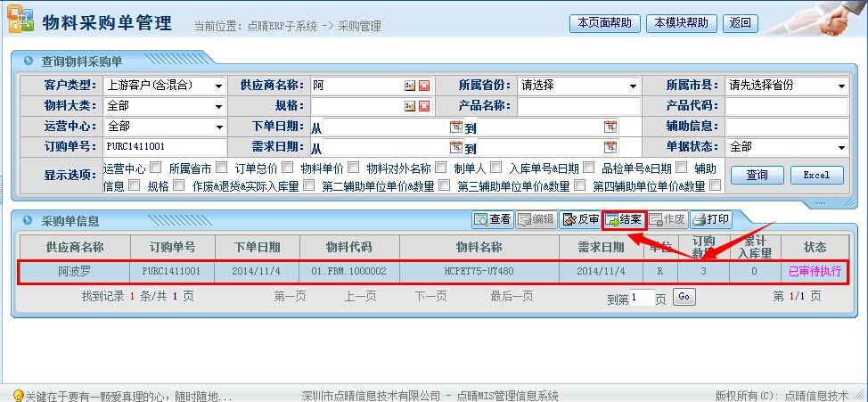Click the 结案 (close case) button
The width and height of the screenshot is (868, 402).
[x=623, y=219]
